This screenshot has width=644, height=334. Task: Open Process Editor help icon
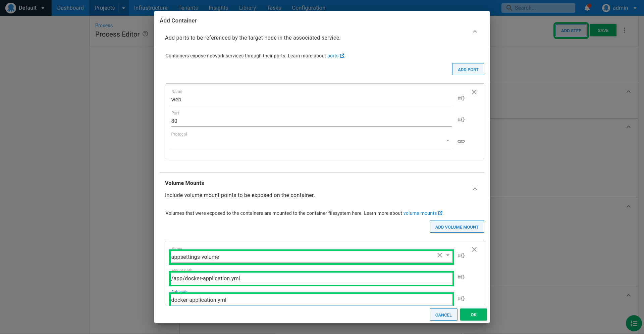click(x=145, y=34)
